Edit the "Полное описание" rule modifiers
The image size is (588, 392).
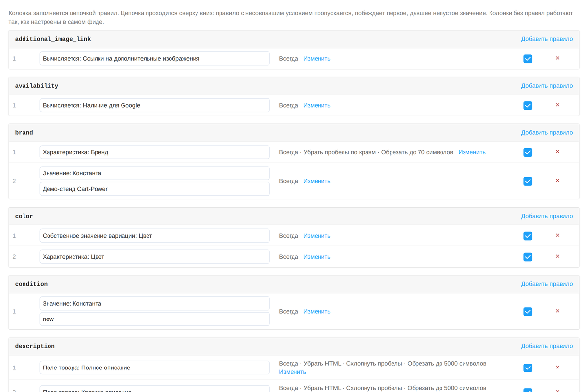click(293, 372)
